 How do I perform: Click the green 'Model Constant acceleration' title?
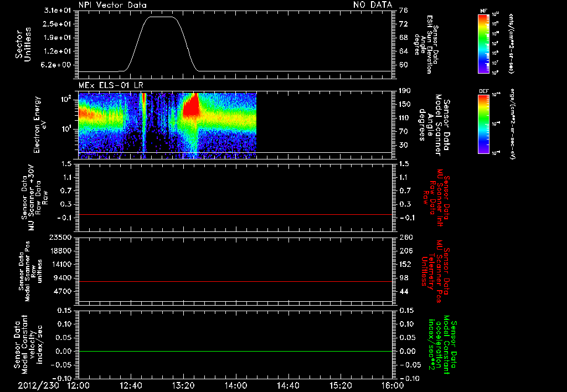click(442, 345)
